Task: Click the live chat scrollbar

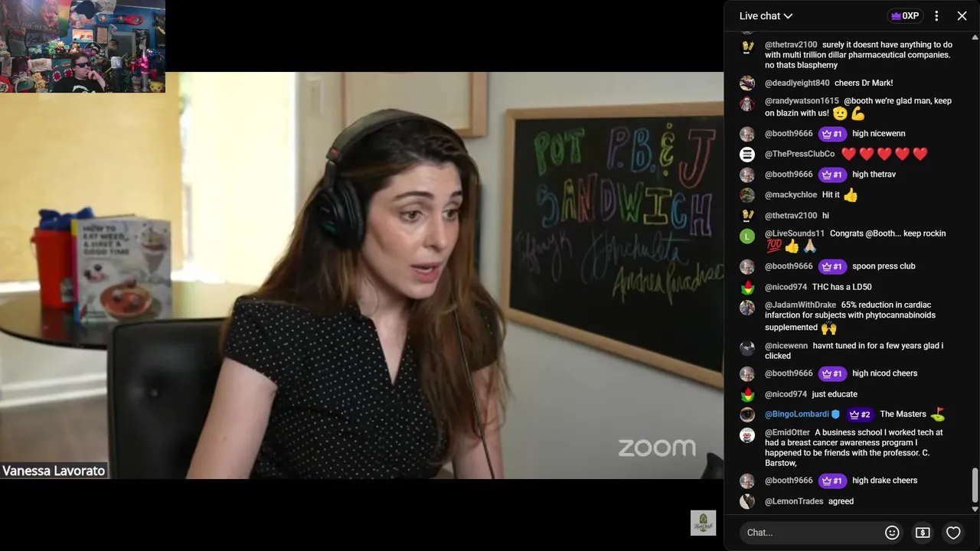Action: click(x=975, y=486)
